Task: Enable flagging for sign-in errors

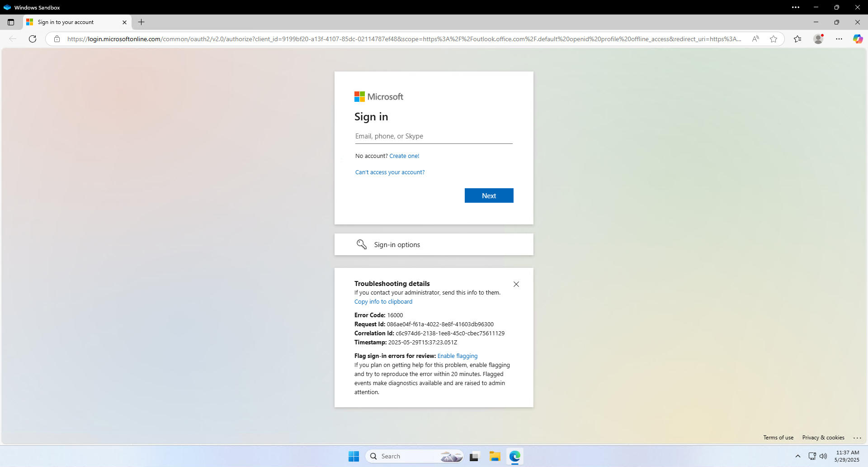Action: pos(457,356)
